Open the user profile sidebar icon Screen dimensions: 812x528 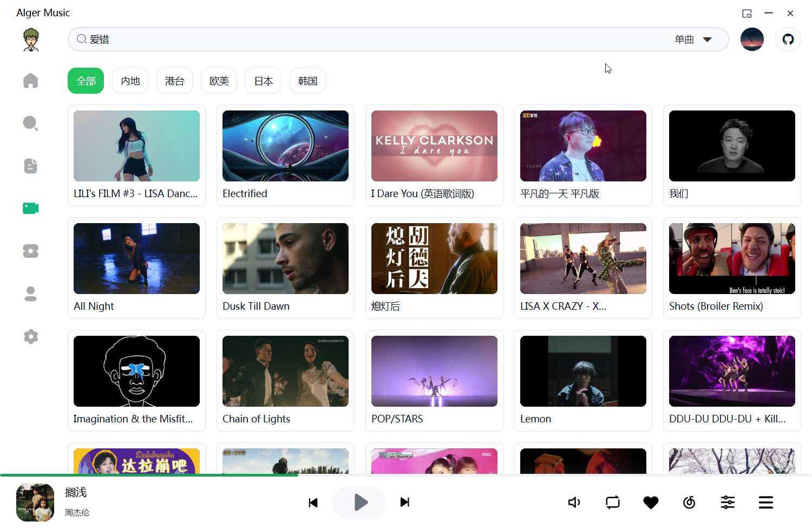point(31,294)
